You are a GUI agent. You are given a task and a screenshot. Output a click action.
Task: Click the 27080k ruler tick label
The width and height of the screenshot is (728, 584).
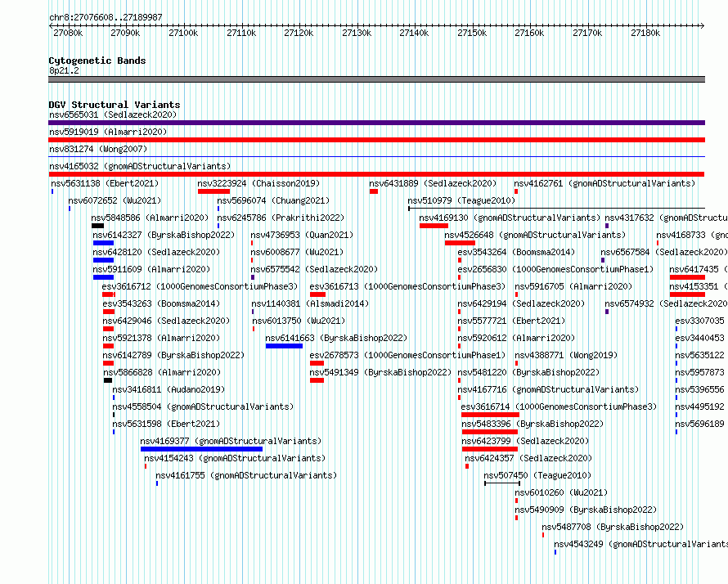pyautogui.click(x=68, y=33)
